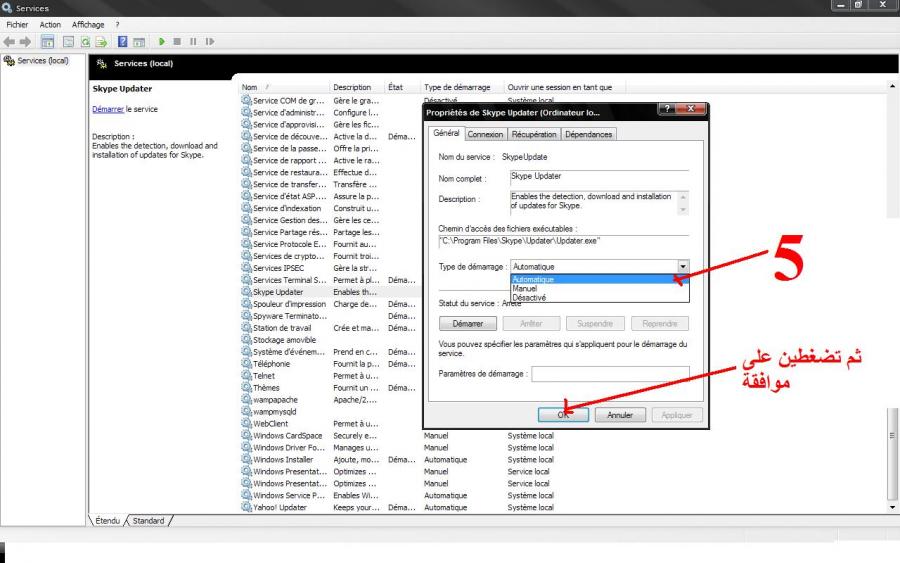Image resolution: width=900 pixels, height=563 pixels.
Task: Click the Yahoo! Updater service gear icon
Action: click(x=246, y=507)
